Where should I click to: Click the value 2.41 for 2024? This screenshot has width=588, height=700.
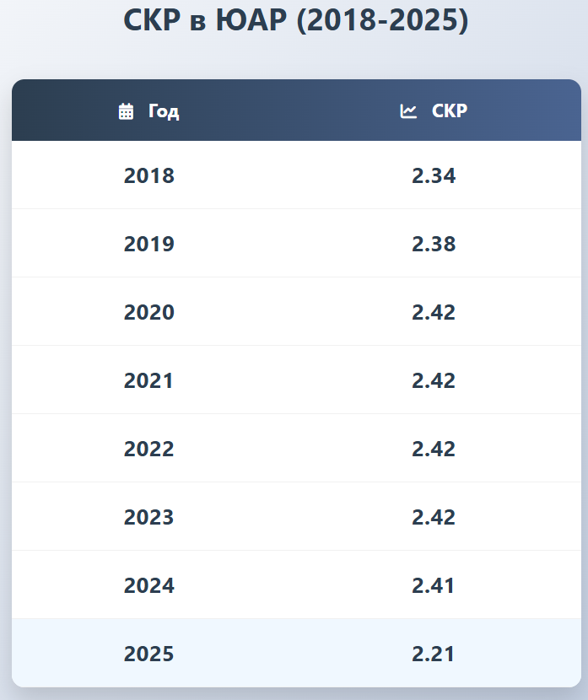(434, 585)
